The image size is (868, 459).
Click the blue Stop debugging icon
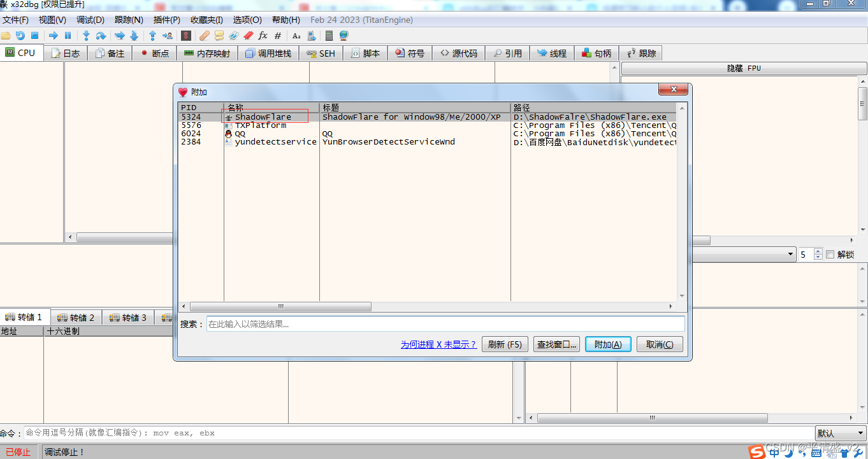tap(35, 36)
